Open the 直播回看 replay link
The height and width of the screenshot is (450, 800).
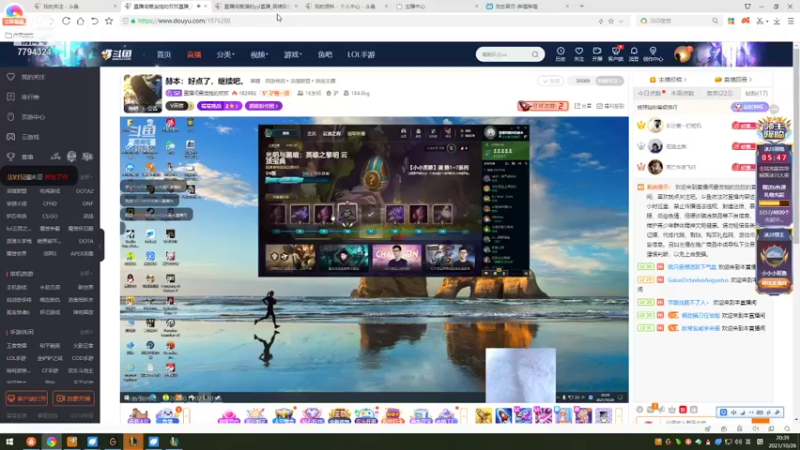pos(733,80)
